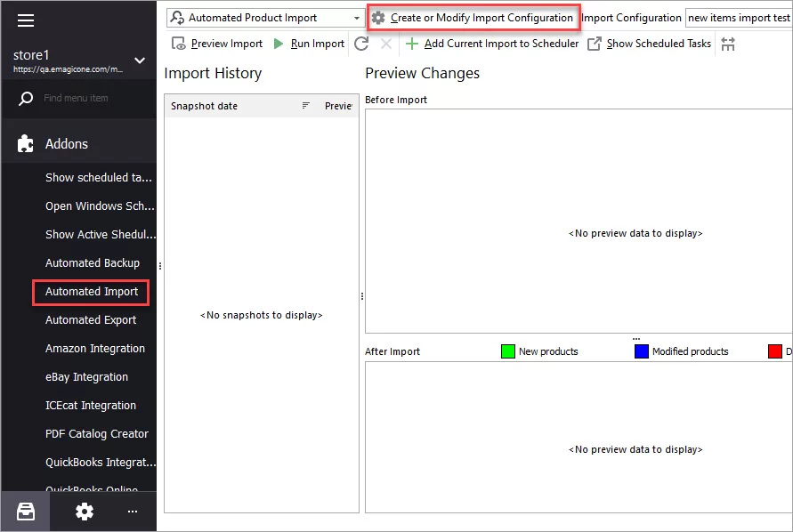
Task: Click Create or Modify Import Configuration
Action: [x=473, y=18]
